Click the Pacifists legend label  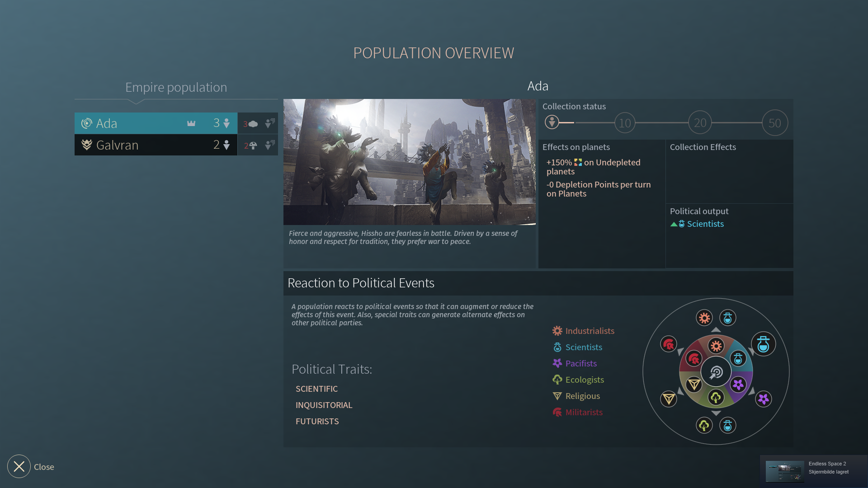pos(581,364)
